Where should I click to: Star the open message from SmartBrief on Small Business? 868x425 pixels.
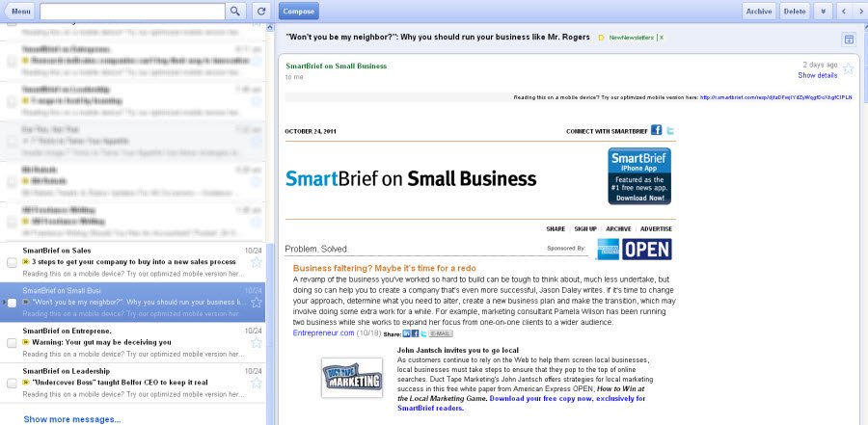tap(848, 69)
